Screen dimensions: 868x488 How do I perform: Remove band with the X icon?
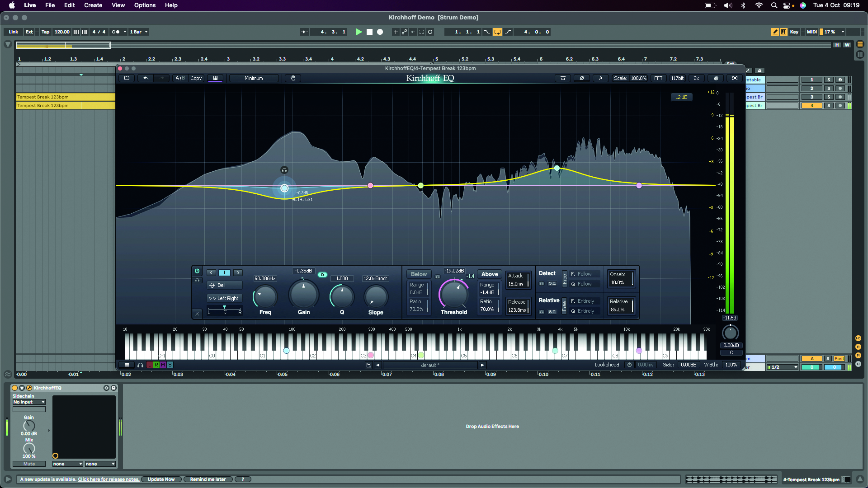point(197,313)
